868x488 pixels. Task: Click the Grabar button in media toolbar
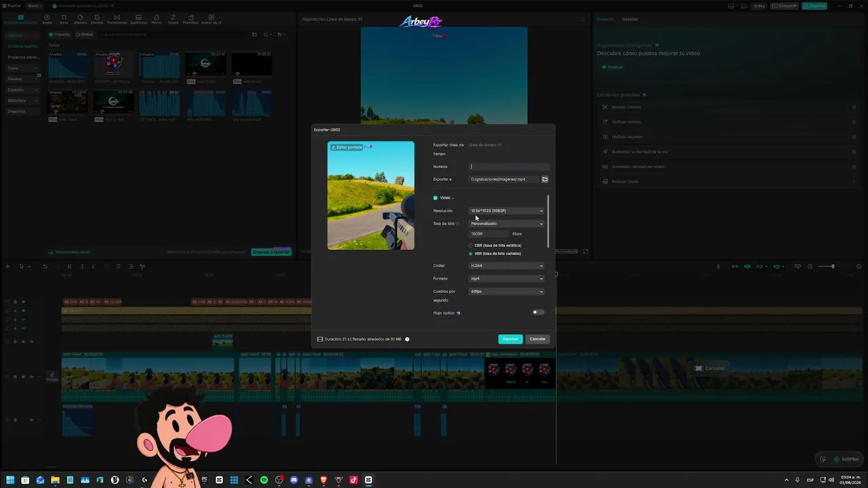click(85, 35)
